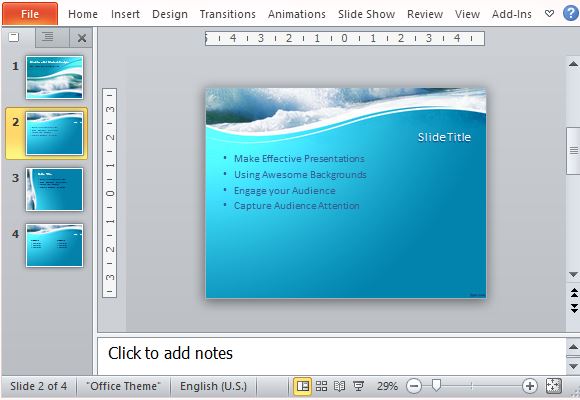Click the Slide Title text on the slide
Screen dimensions: 580x400
[444, 137]
